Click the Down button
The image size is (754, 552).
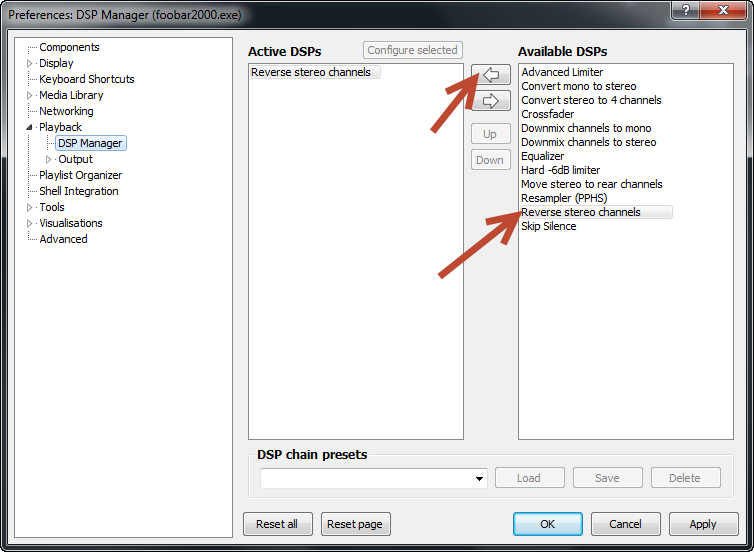point(490,160)
